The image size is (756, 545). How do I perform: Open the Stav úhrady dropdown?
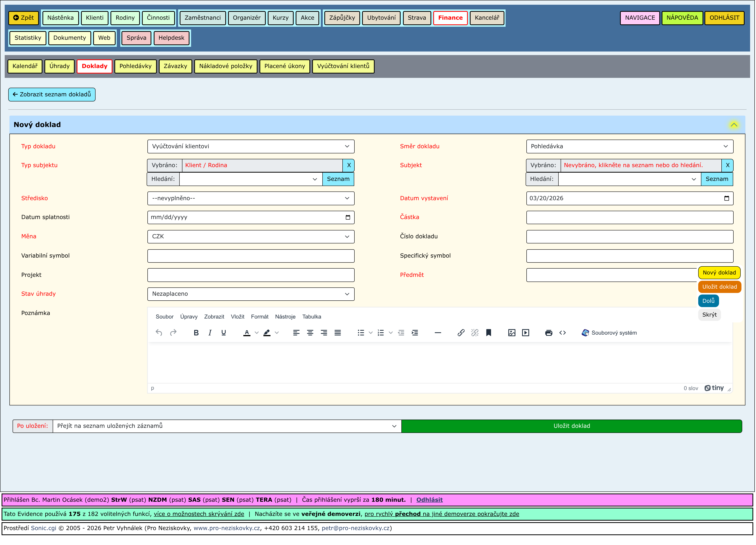tap(251, 294)
